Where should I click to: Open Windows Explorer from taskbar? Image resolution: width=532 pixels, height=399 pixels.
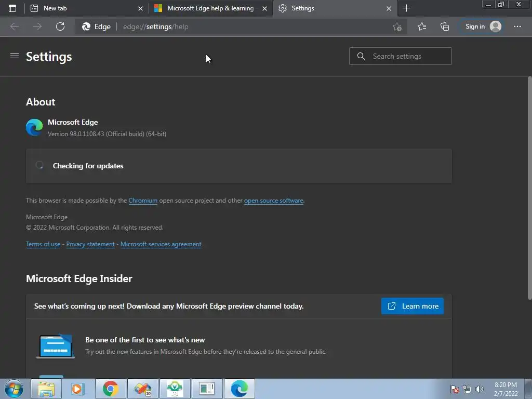coord(46,389)
